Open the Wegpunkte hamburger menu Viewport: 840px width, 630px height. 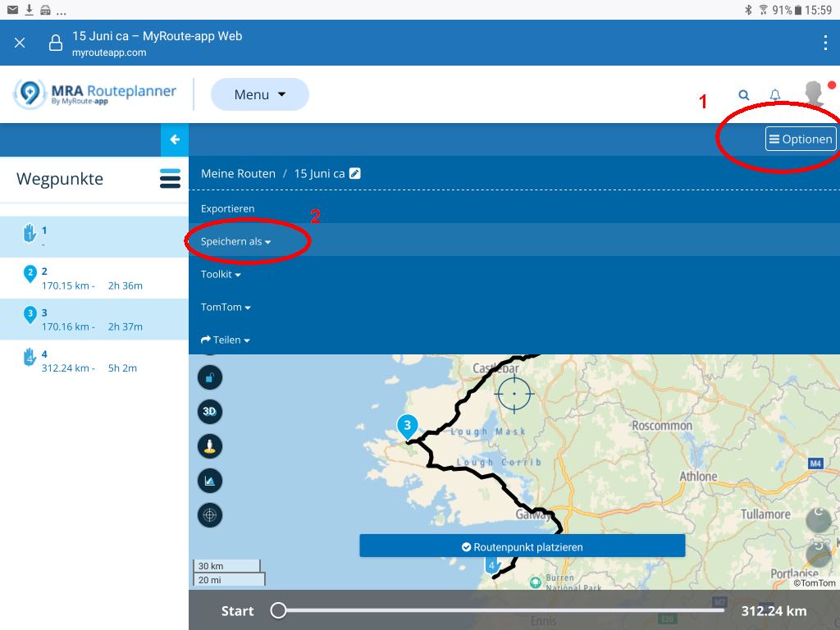(x=170, y=179)
